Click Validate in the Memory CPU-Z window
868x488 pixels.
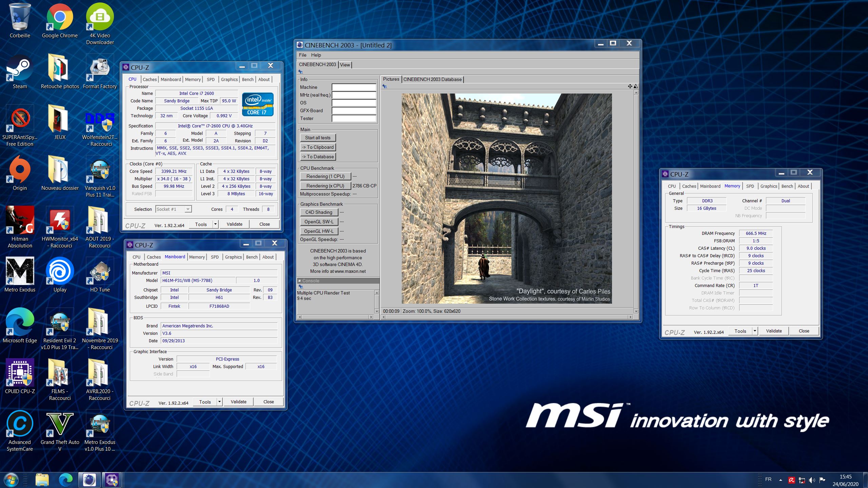[x=774, y=331]
